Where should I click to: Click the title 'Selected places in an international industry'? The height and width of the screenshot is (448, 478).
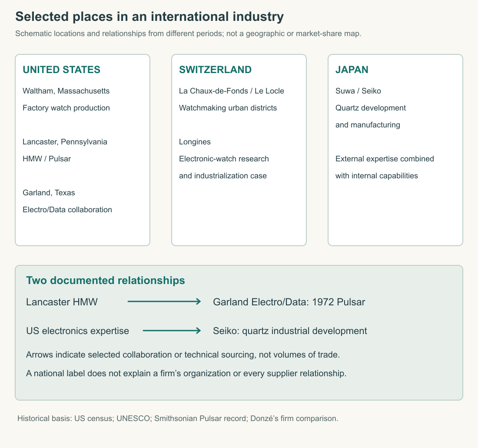(149, 17)
